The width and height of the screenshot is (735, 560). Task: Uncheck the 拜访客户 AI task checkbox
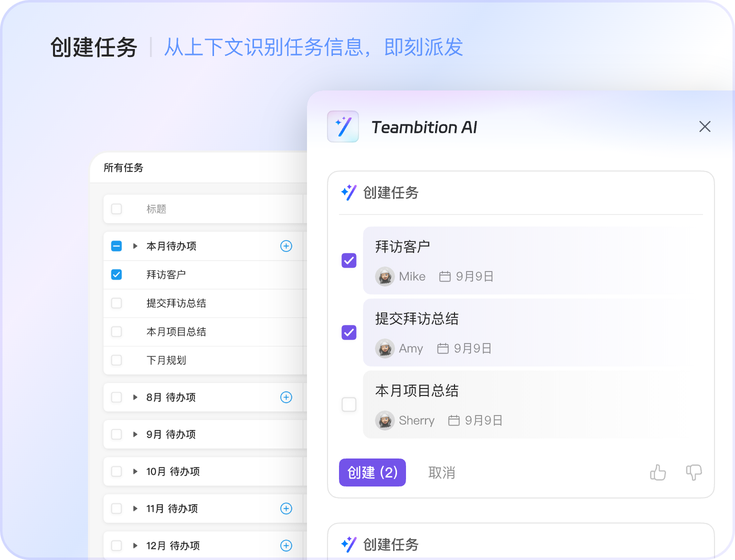click(x=349, y=260)
